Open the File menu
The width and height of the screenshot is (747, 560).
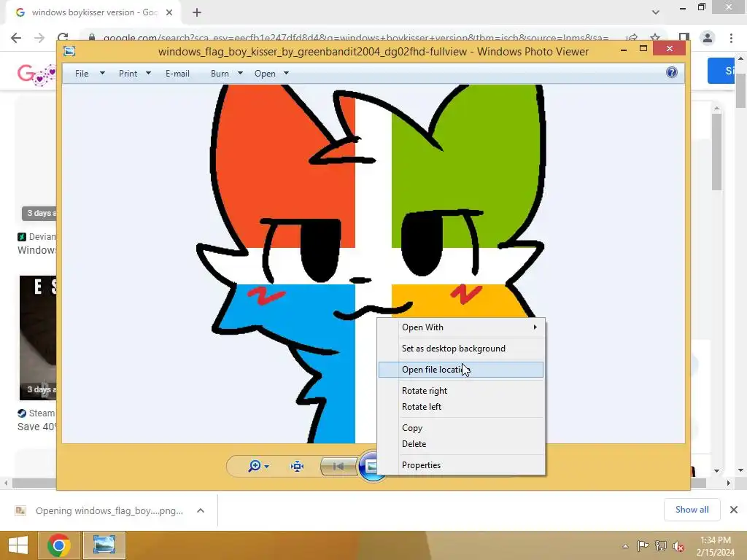[x=82, y=74]
